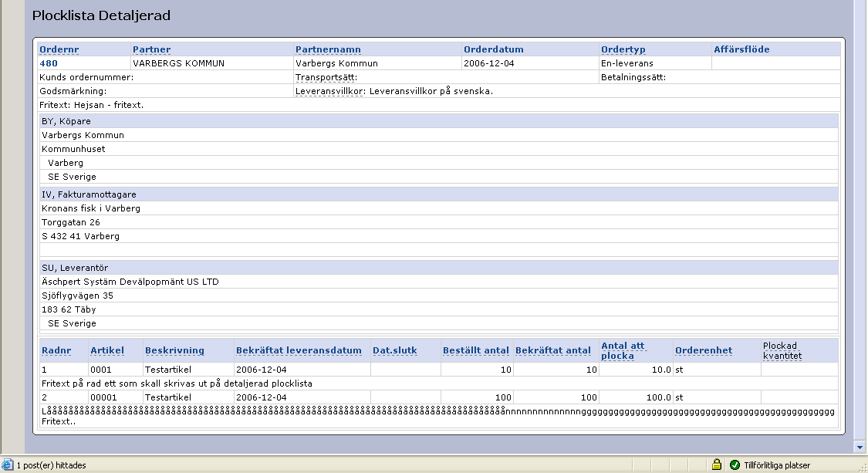This screenshot has height=473, width=868.
Task: Click the empty Plockad kvantitet cell for row 2
Action: click(799, 397)
